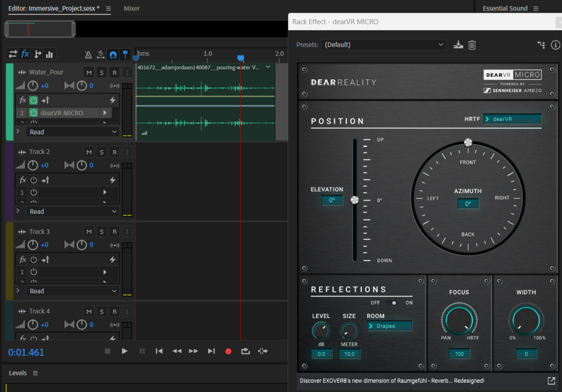
Task: Open Water_Pour automation mode Read dropdown
Action: (73, 132)
